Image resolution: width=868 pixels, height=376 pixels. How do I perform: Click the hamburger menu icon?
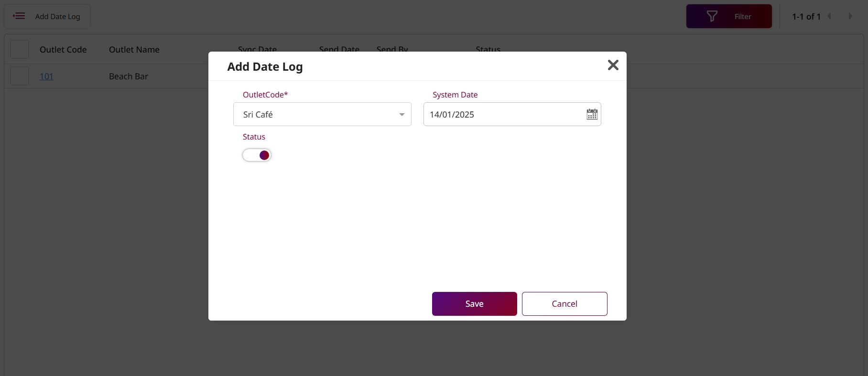[x=19, y=16]
